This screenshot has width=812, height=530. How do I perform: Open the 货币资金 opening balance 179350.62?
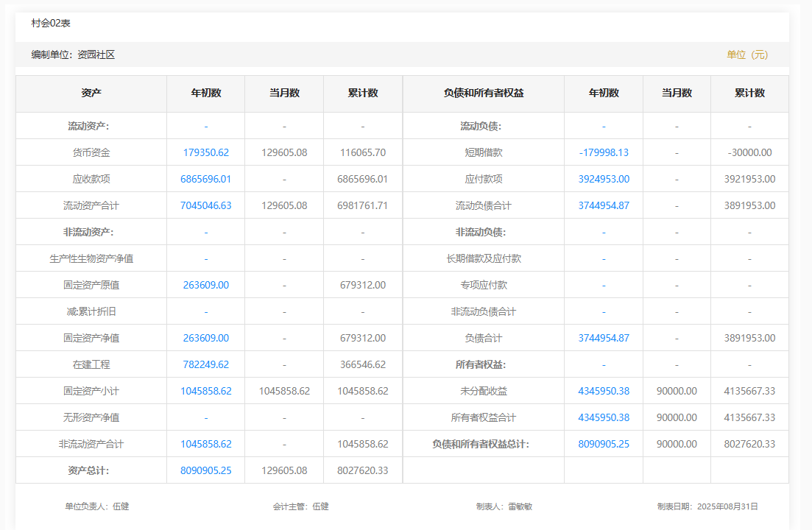pos(205,152)
